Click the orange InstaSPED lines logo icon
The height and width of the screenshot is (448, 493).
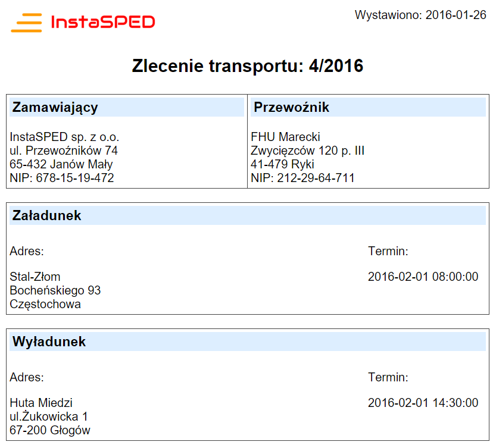pos(26,23)
